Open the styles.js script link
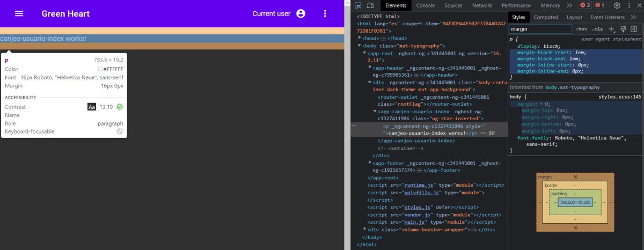 coord(417,207)
